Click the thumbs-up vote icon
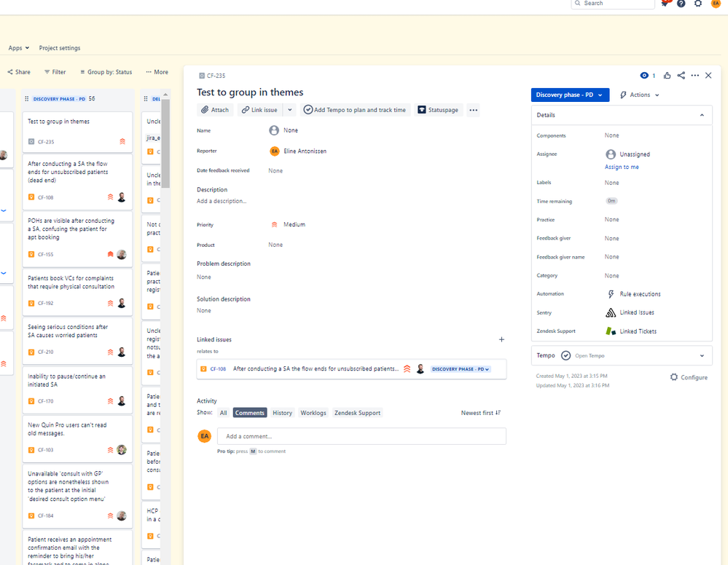The image size is (728, 565). click(667, 76)
